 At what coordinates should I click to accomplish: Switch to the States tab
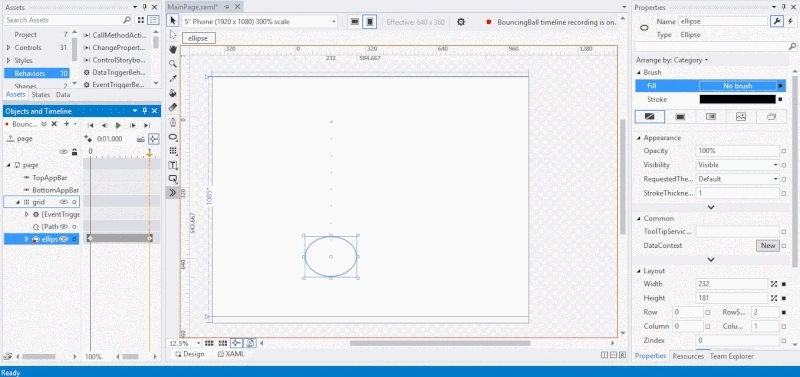pos(41,95)
